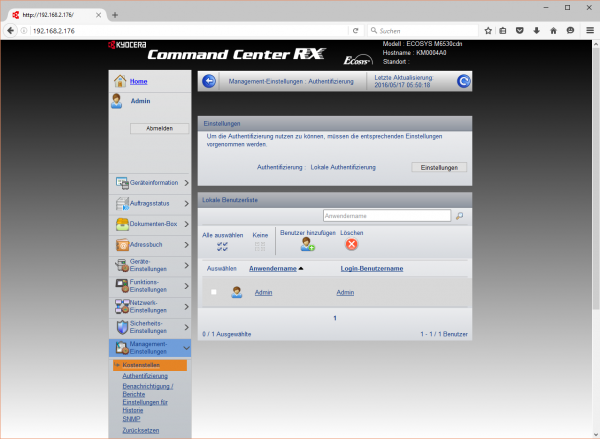Click the red Löschen icon
Viewport: 600px width, 439px height.
pyautogui.click(x=351, y=246)
